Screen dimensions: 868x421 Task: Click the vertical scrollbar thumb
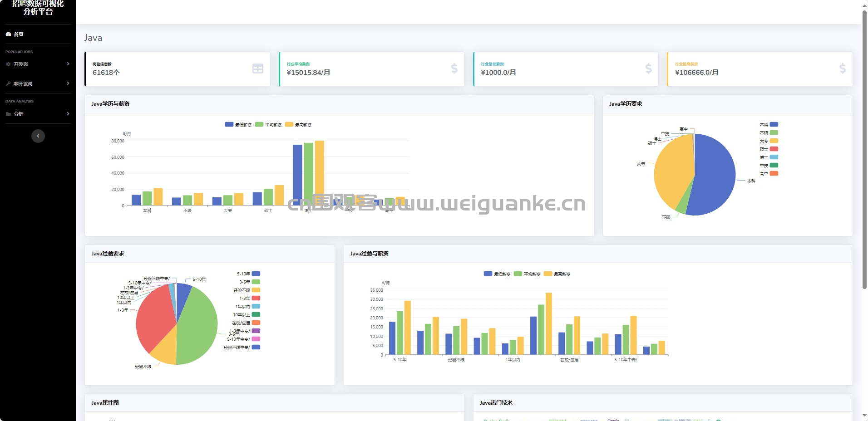(864, 150)
